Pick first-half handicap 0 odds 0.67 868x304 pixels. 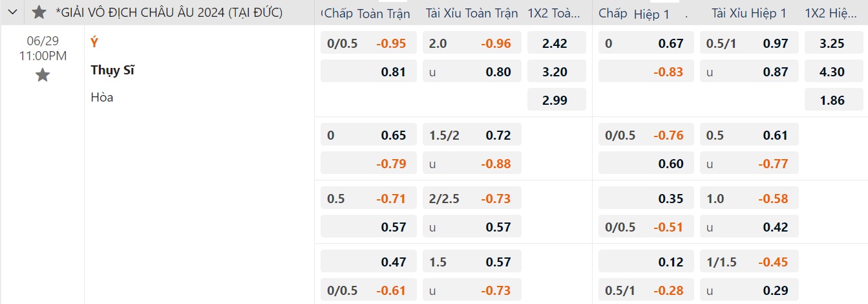tap(646, 43)
